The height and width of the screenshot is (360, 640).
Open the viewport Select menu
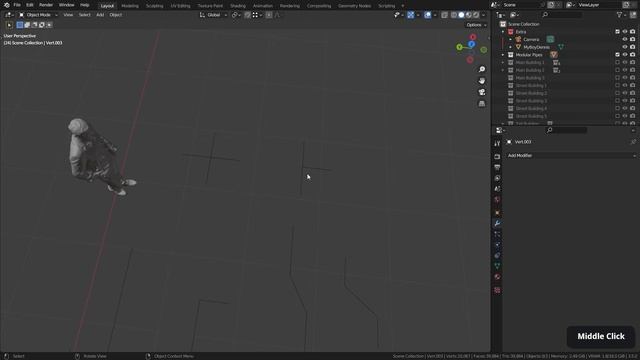click(x=84, y=15)
